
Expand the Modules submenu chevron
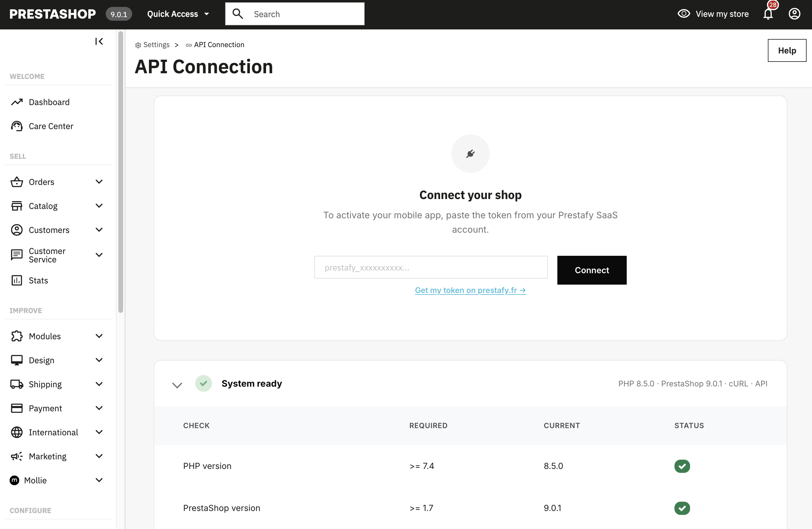pyautogui.click(x=99, y=336)
